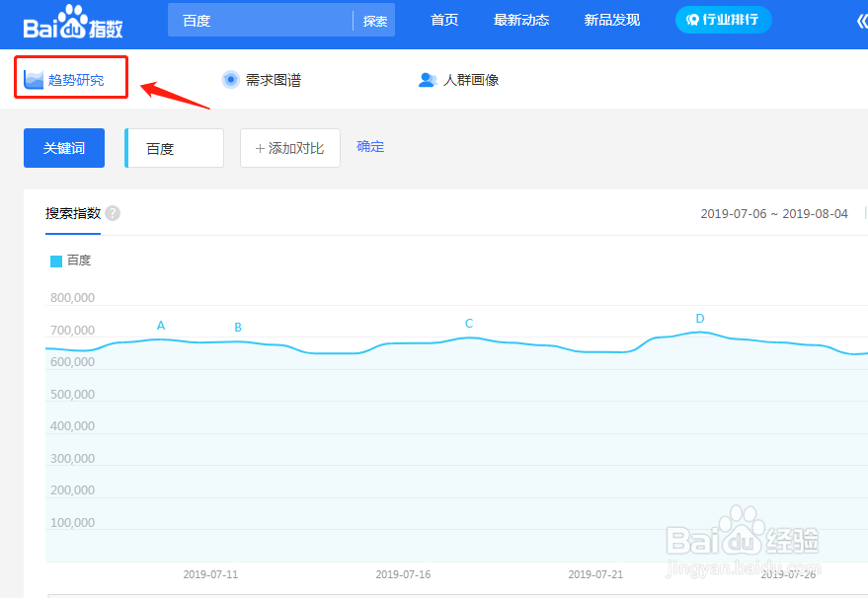Viewport: 868px width, 598px height.
Task: Click the question mark help icon beside 搜索指数
Action: (113, 213)
